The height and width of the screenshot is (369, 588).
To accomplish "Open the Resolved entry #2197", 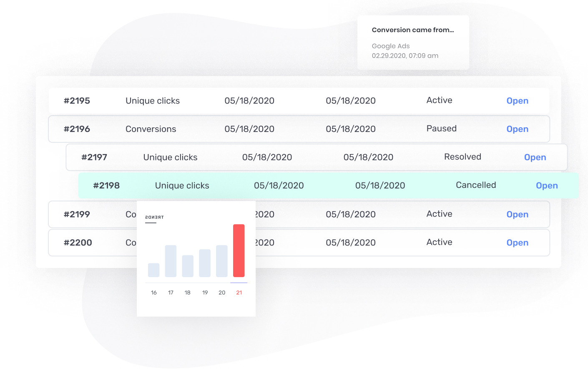I will [535, 157].
